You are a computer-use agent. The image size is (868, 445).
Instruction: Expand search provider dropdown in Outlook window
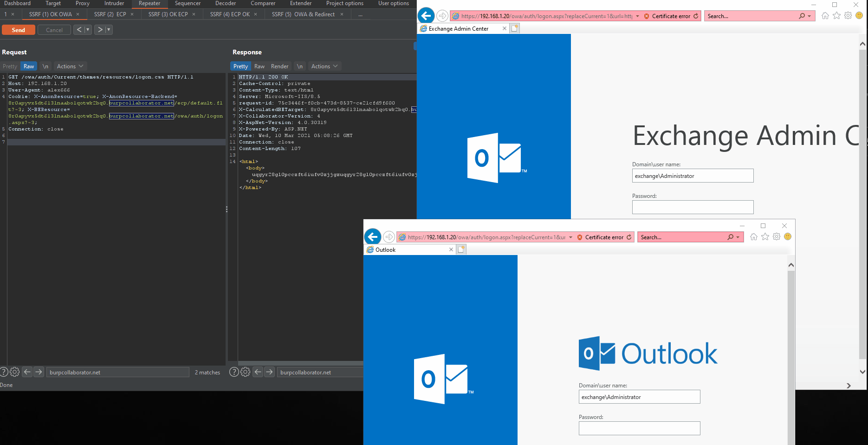pos(738,237)
